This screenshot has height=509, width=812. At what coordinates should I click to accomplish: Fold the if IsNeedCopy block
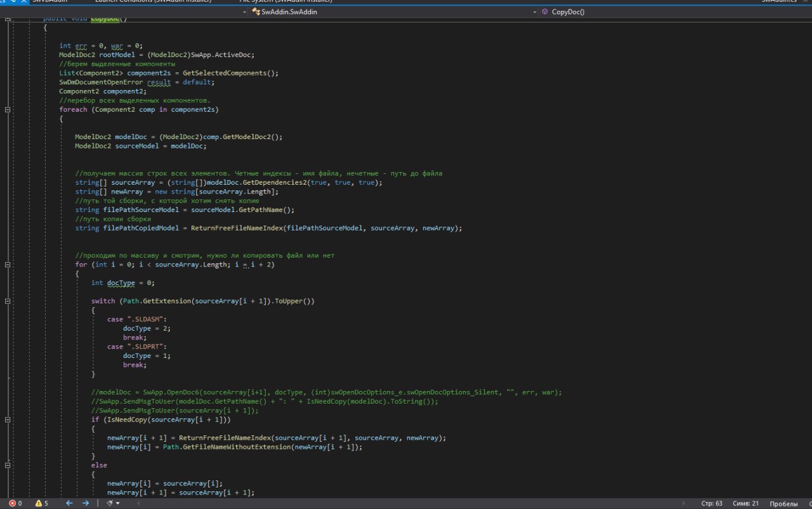(8, 420)
